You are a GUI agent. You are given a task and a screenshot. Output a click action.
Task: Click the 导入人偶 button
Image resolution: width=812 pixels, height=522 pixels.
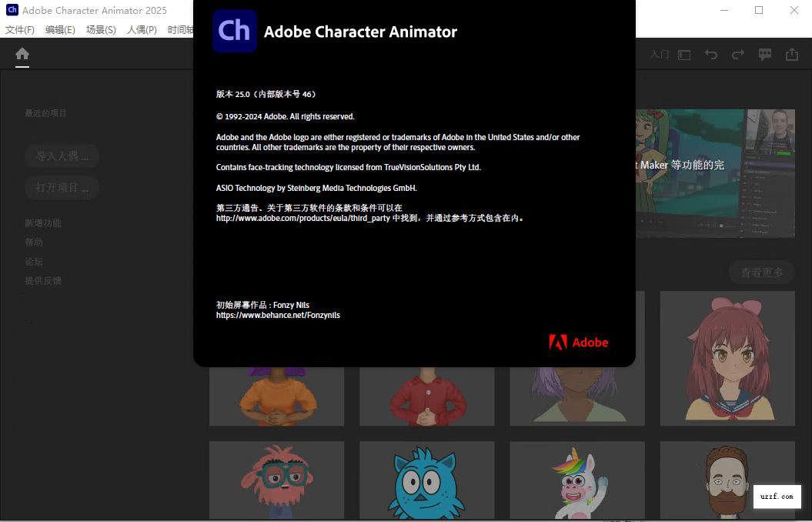pos(62,156)
